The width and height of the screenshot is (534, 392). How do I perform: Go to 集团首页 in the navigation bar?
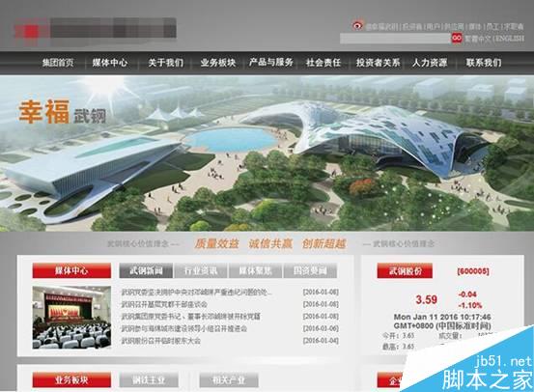click(58, 63)
